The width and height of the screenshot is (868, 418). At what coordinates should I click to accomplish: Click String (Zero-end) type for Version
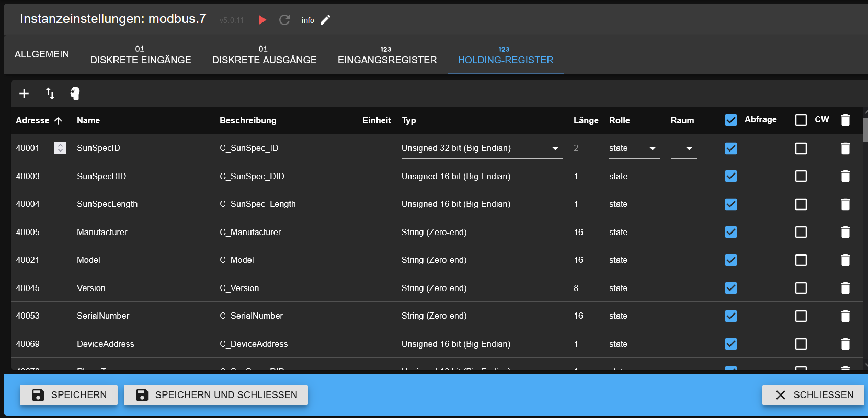point(434,288)
